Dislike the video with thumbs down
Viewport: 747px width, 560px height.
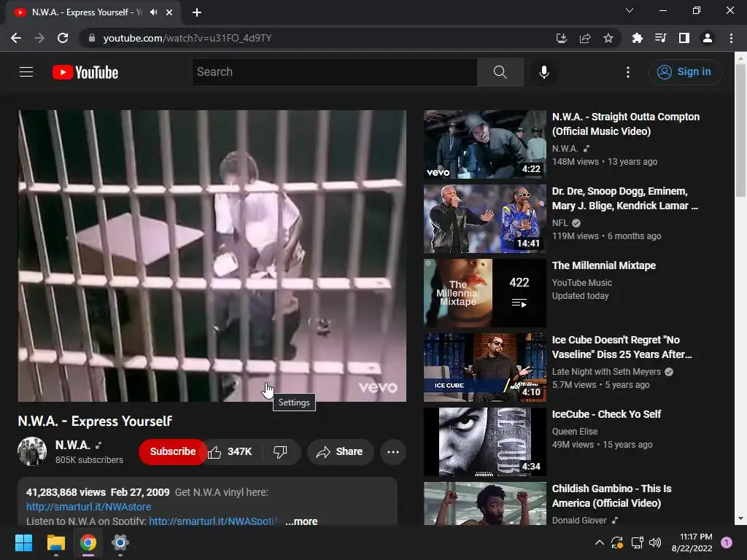pos(281,451)
